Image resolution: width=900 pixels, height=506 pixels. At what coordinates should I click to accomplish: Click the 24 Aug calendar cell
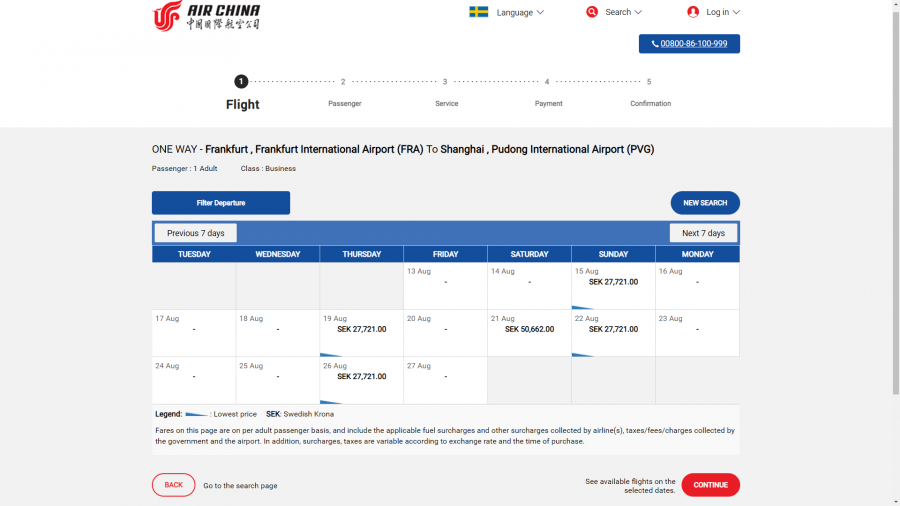click(x=193, y=380)
